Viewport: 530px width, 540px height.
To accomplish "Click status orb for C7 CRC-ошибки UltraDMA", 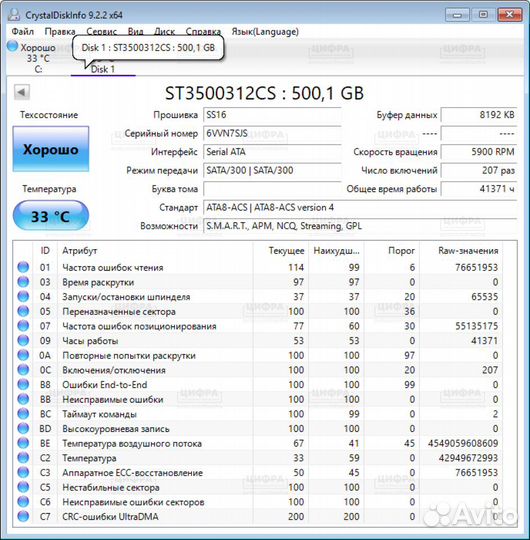I will 23,517.
